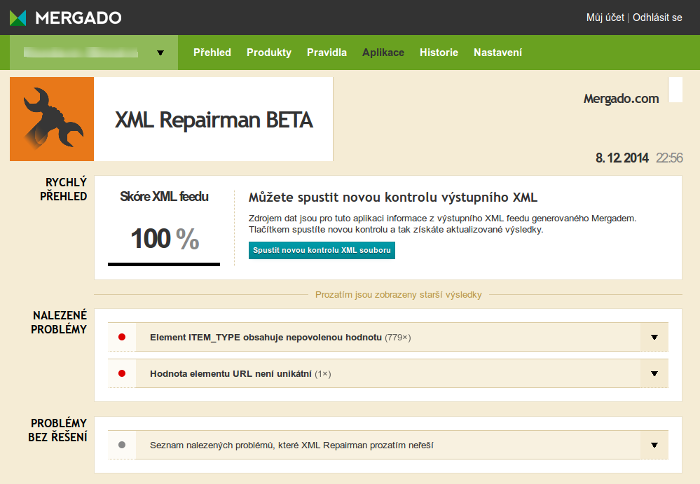Open the Přehled menu item

(212, 52)
